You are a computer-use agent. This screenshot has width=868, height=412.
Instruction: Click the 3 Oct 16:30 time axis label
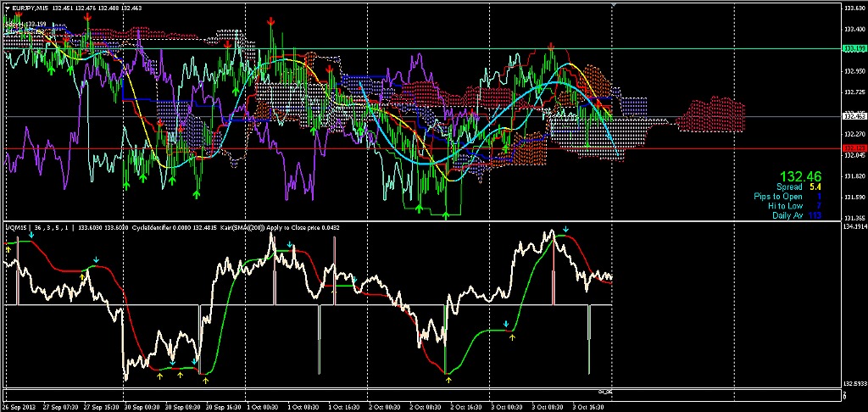click(x=587, y=407)
